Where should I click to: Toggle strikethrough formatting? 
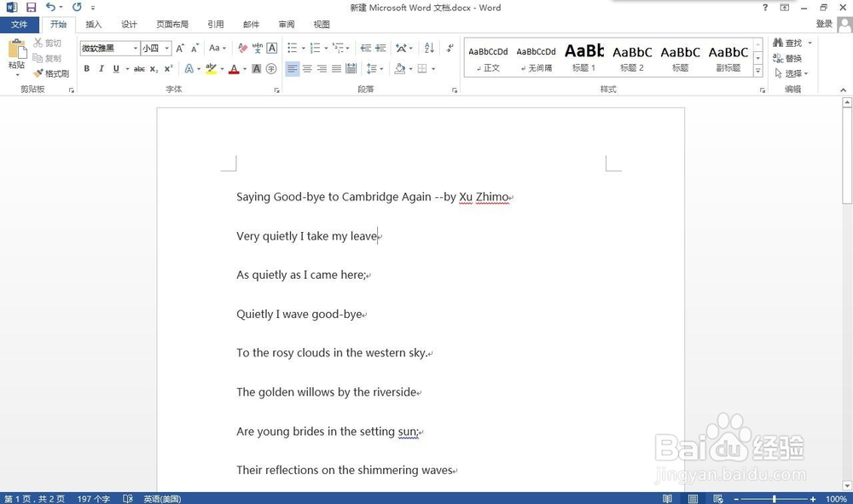(139, 68)
